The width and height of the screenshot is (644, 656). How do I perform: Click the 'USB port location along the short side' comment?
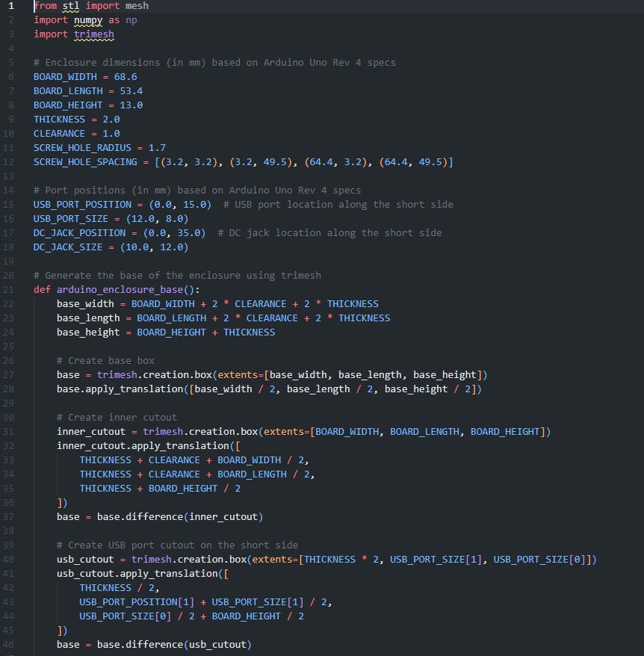pos(338,205)
